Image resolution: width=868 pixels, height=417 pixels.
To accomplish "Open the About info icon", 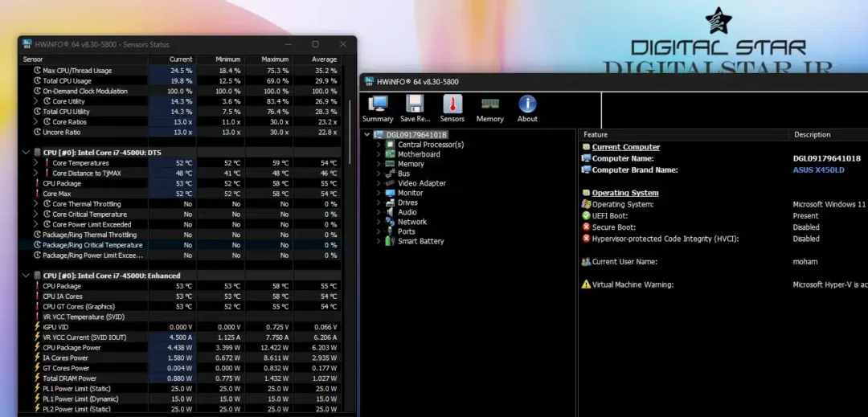I will (527, 104).
